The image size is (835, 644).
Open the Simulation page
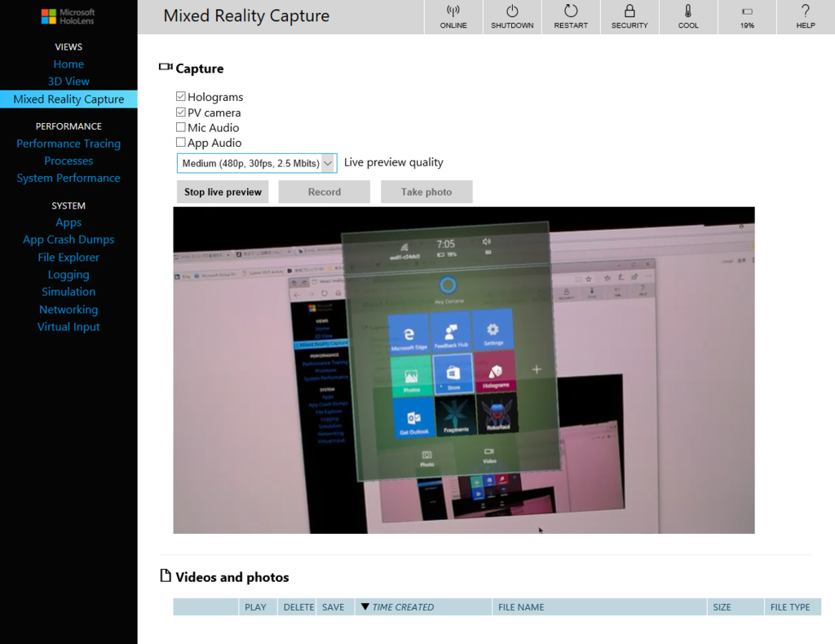coord(68,292)
